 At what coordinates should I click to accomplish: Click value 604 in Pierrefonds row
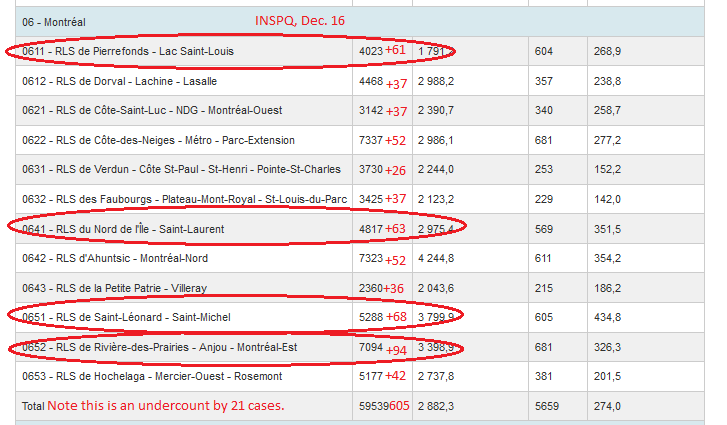544,51
